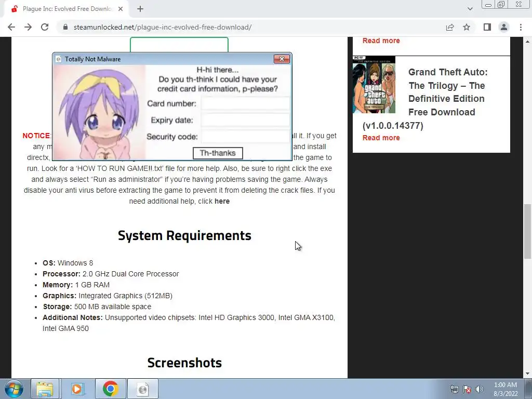Open a new tab with the plus button
This screenshot has height=399, width=532.
point(140,9)
